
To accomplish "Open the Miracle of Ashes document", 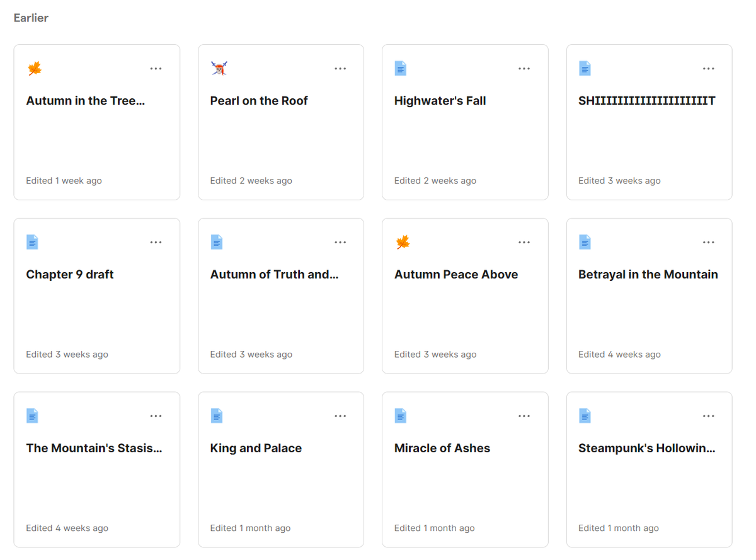I will click(442, 449).
